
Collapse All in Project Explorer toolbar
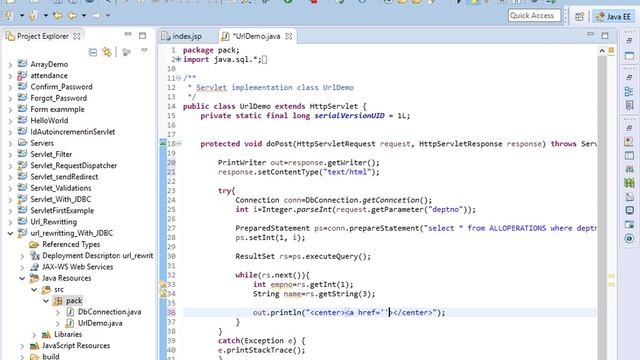93,52
